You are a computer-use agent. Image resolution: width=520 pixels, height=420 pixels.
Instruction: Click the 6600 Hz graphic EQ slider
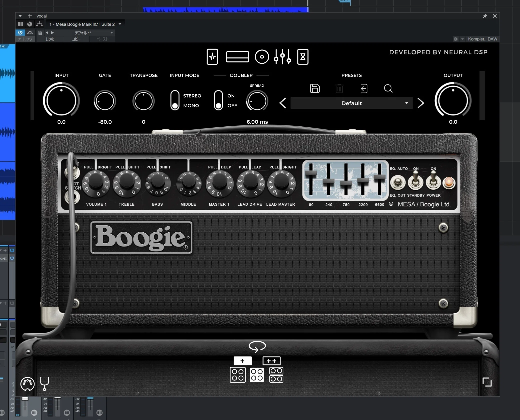[380, 177]
